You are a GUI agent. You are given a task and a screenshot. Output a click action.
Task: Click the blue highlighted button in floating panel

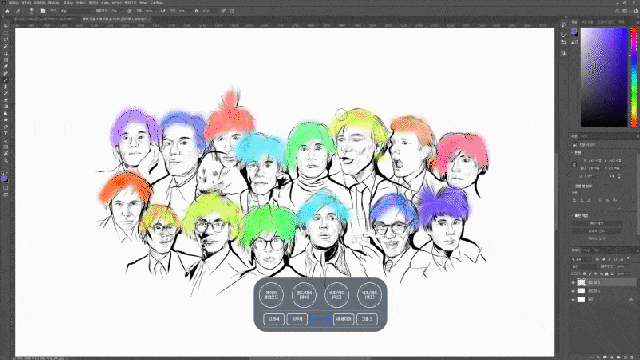pos(320,319)
